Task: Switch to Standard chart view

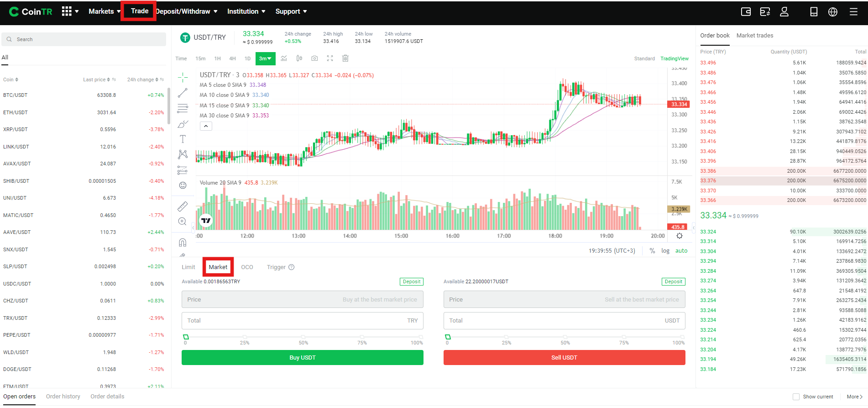Action: pyautogui.click(x=644, y=58)
